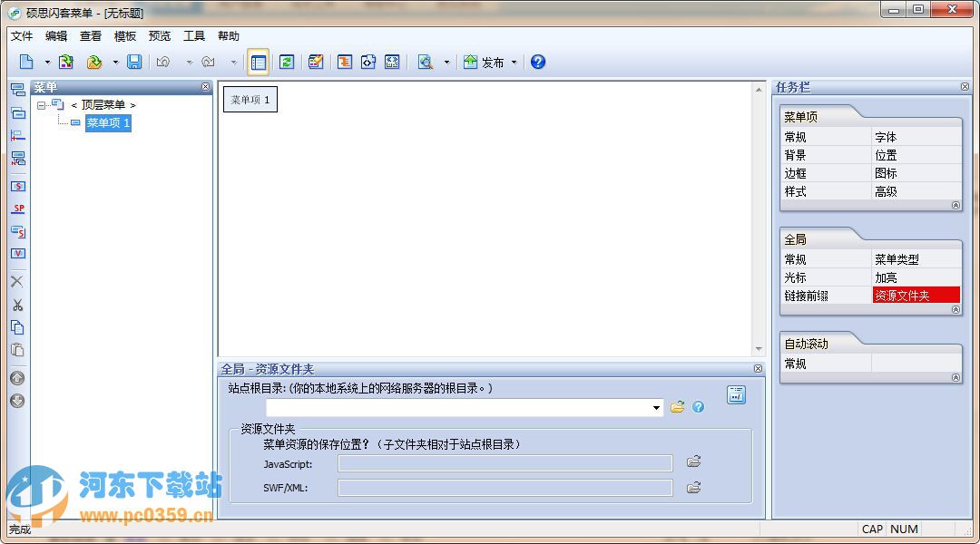Cut the selected menu item
Viewport: 980px width, 544px height.
[x=18, y=306]
